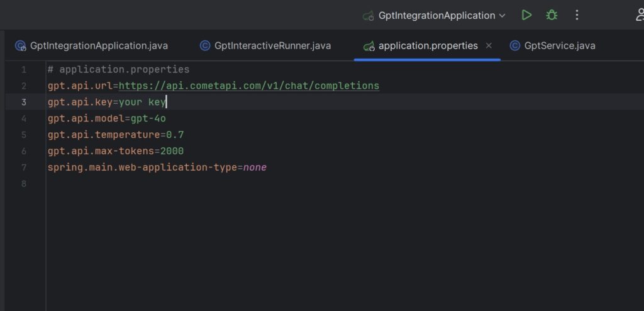Click the class icon on the GptService.java tab
This screenshot has width=644, height=311.
coord(515,45)
